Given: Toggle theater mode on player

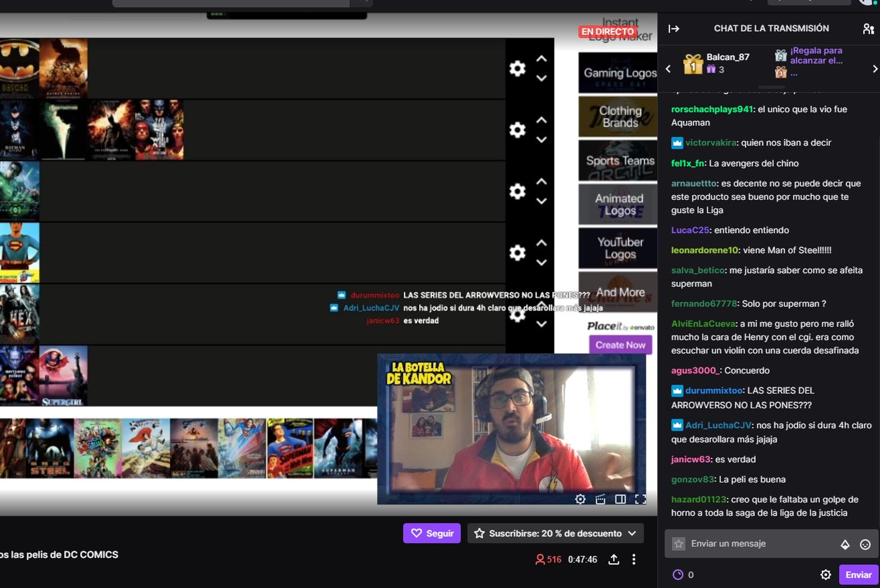Looking at the screenshot, I should [620, 499].
